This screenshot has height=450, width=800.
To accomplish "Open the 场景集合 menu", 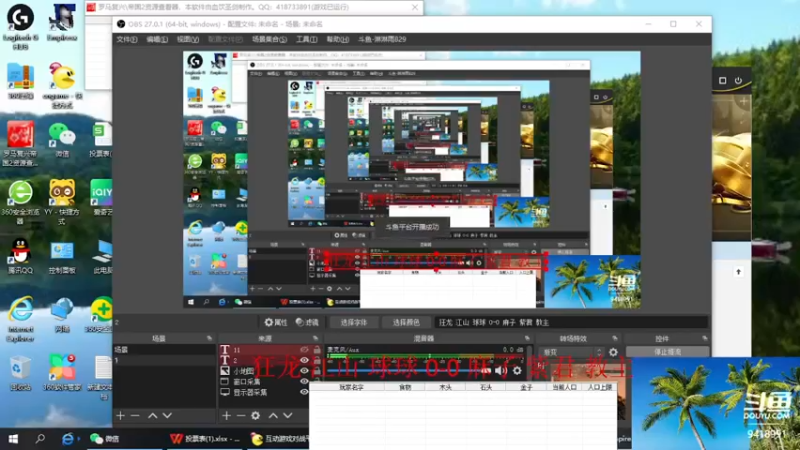I will [269, 39].
